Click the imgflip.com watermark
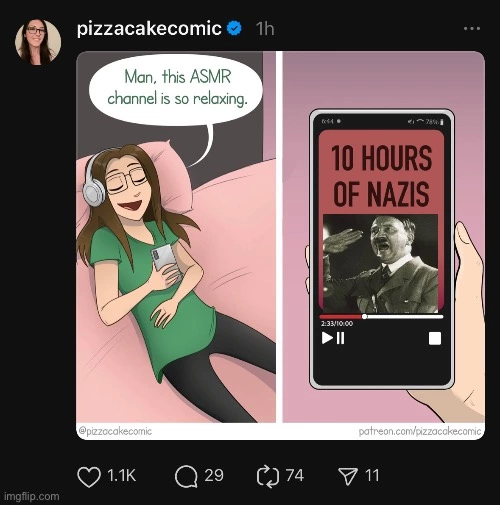This screenshot has height=505, width=500. [32, 497]
